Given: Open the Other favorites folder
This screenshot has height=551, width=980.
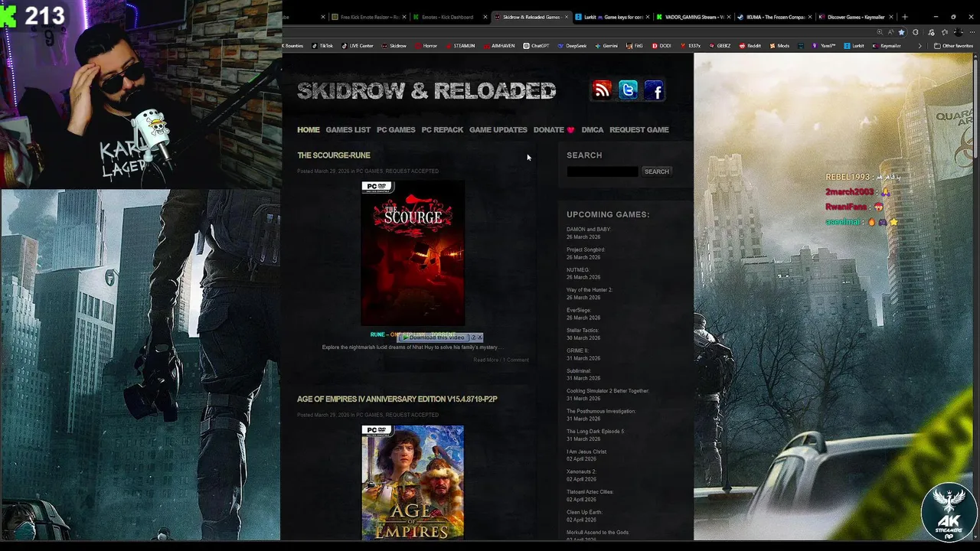Looking at the screenshot, I should pyautogui.click(x=953, y=46).
